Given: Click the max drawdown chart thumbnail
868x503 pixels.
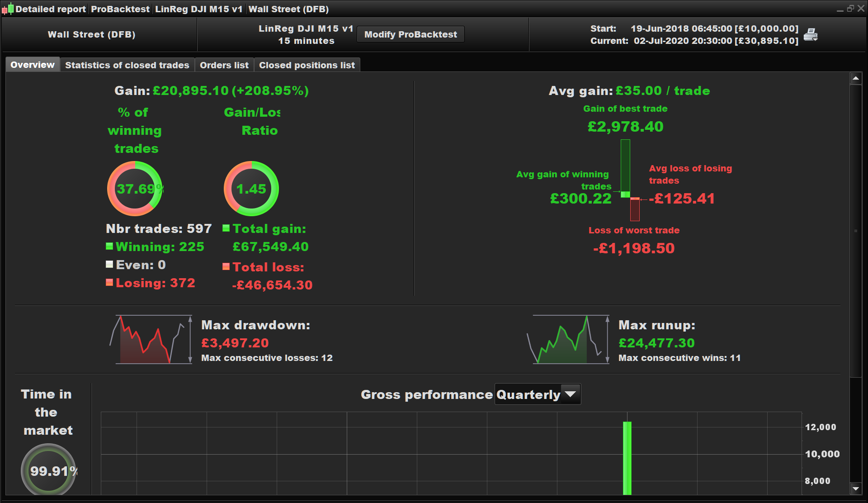Looking at the screenshot, I should pos(151,339).
